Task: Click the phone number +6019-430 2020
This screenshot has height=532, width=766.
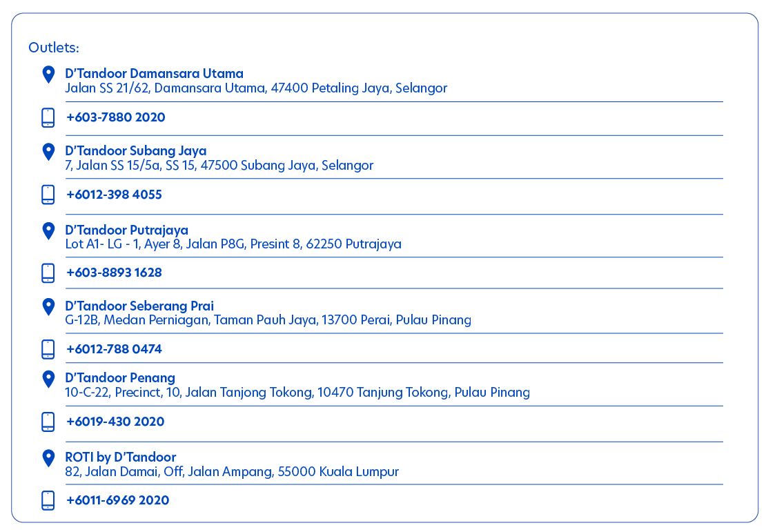Action: 115,422
